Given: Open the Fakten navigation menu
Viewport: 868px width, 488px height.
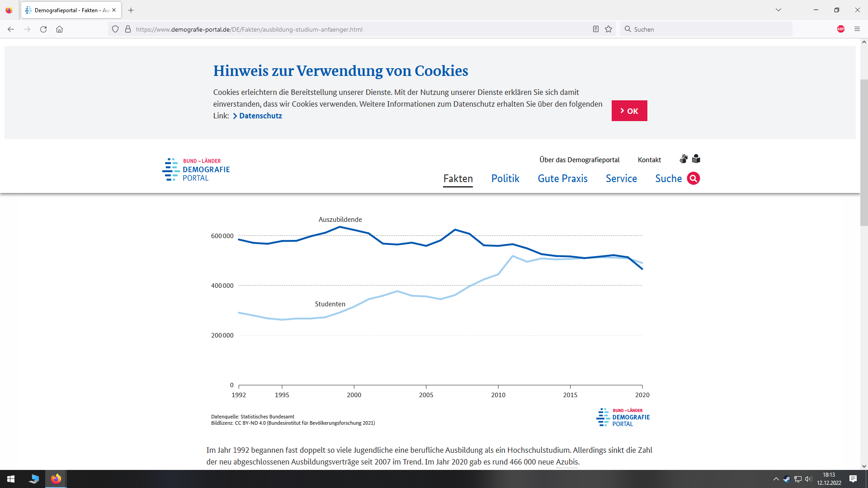Looking at the screenshot, I should (458, 178).
